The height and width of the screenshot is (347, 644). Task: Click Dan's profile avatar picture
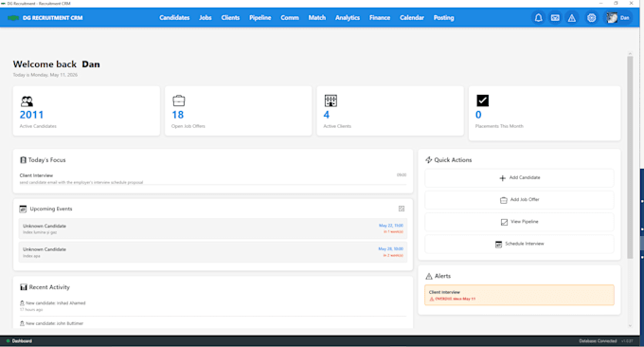tap(612, 18)
